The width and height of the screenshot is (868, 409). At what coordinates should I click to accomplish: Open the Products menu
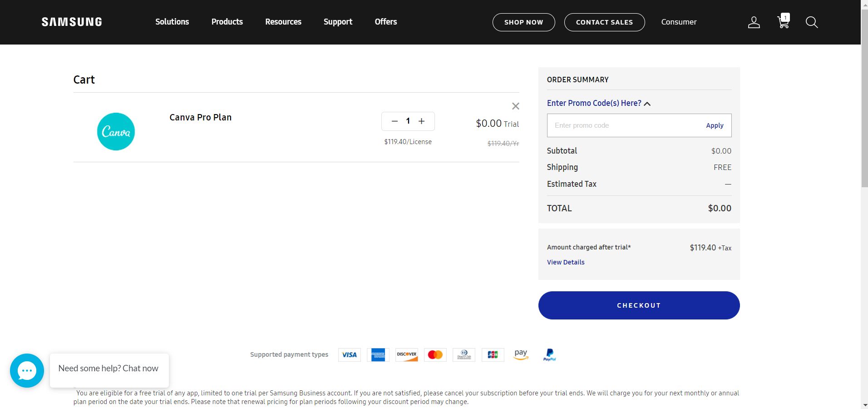[227, 22]
